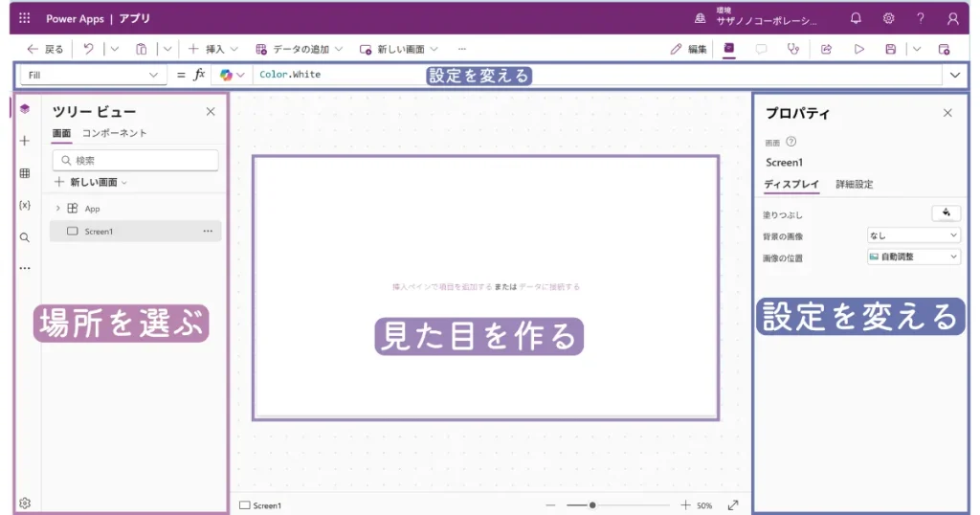The image size is (980, 515).
Task: Switch to the 詳細設定 tab
Action: click(x=854, y=184)
